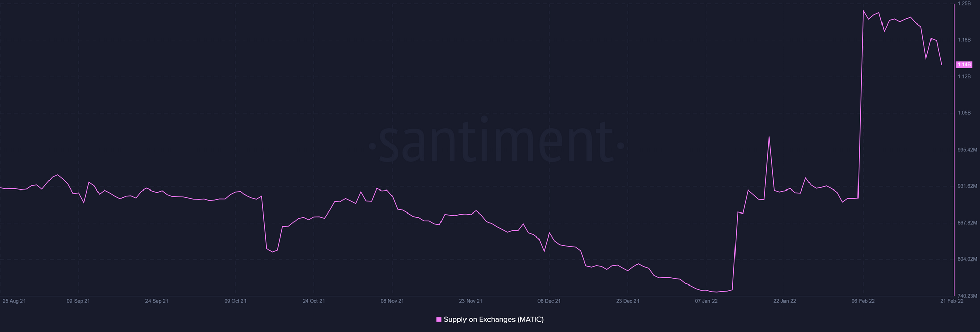This screenshot has height=332, width=980.
Task: Click the 06 Feb 22 x-axis label
Action: [863, 301]
